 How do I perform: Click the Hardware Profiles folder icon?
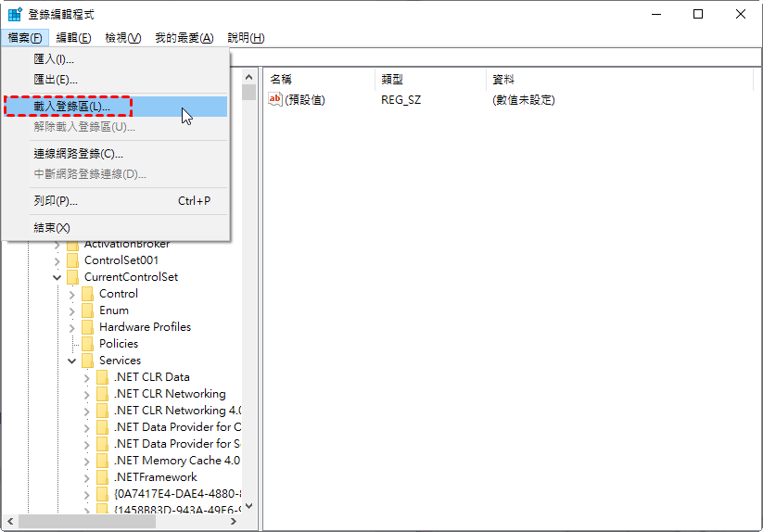click(88, 327)
